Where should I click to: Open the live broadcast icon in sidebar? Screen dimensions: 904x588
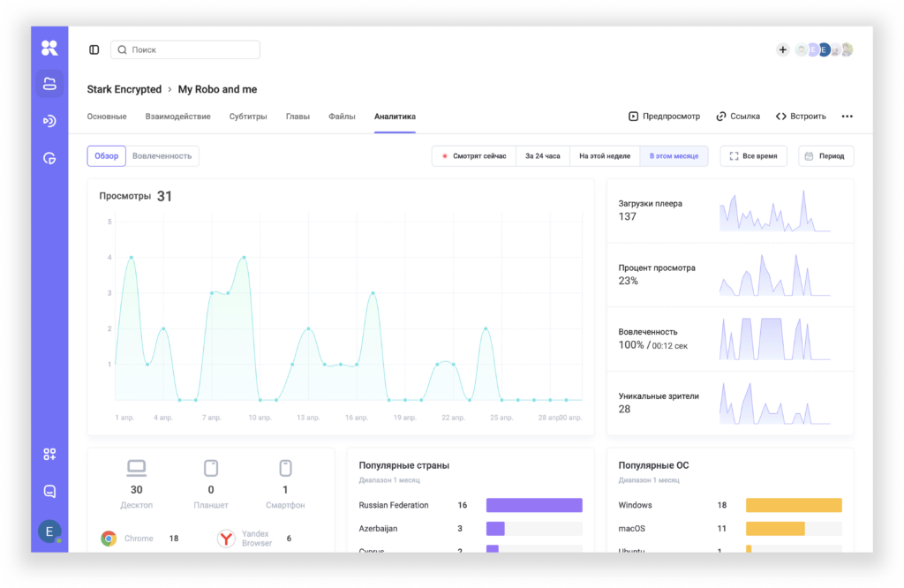(49, 121)
